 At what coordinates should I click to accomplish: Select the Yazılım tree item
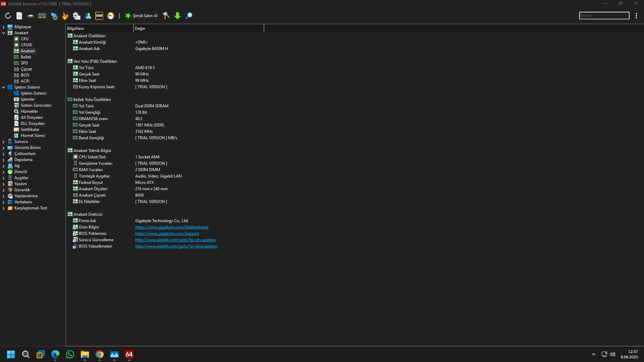pyautogui.click(x=20, y=184)
